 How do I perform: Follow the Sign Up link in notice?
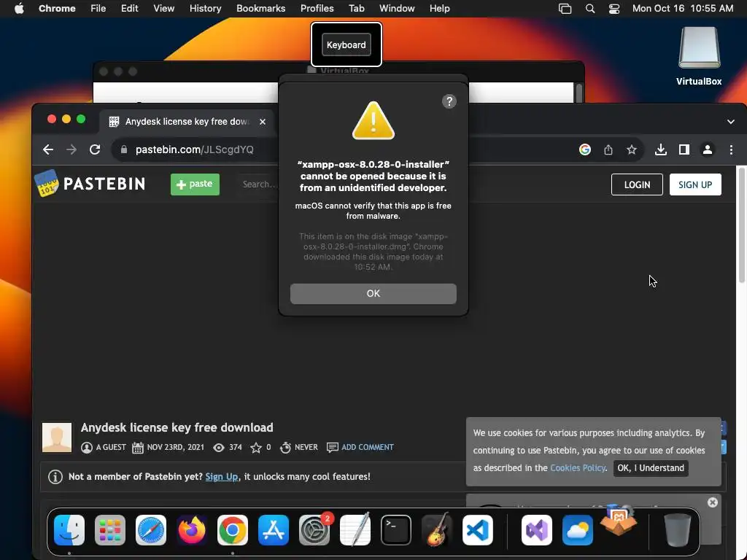pos(222,477)
